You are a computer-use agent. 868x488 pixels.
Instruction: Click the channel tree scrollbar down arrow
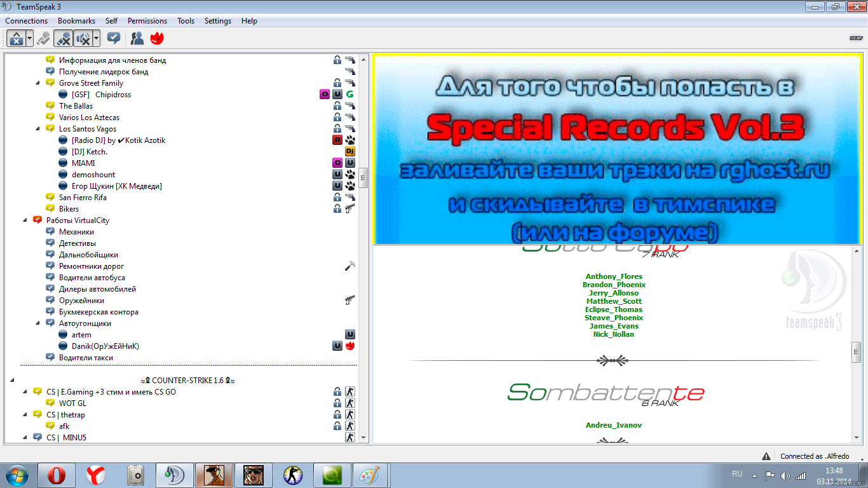pos(363,438)
